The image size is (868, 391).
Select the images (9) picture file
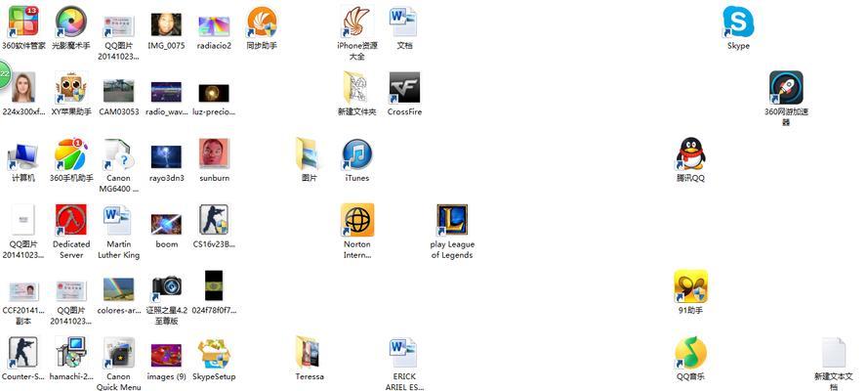pyautogui.click(x=167, y=356)
